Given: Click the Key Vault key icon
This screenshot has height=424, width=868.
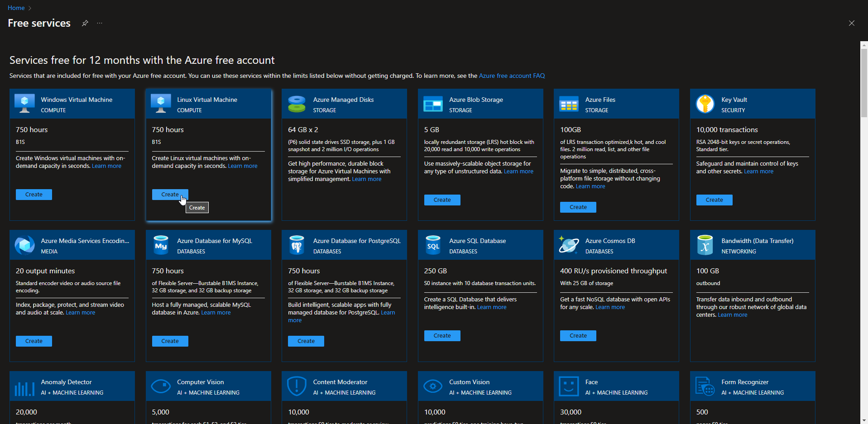Looking at the screenshot, I should (705, 104).
